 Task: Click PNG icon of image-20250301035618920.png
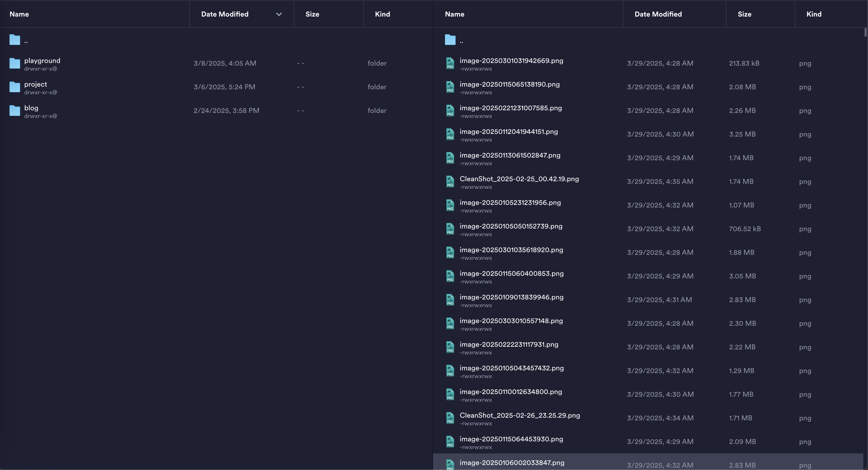[x=450, y=252]
